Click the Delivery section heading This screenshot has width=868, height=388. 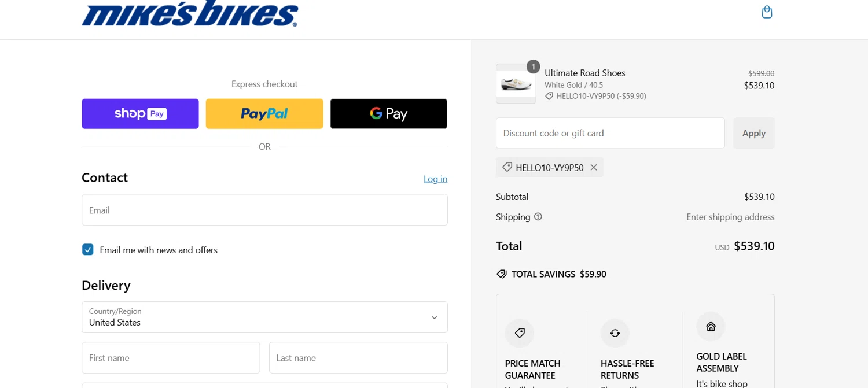click(106, 286)
